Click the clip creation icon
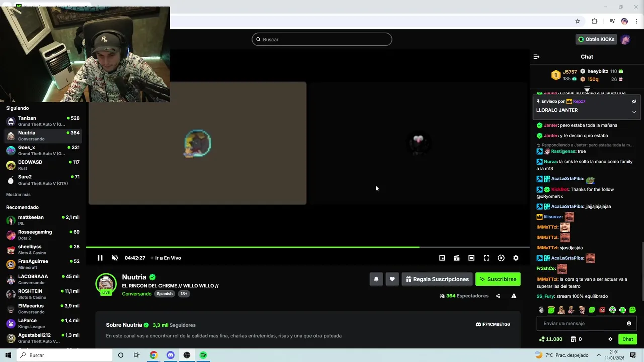Screen dimensions: 644x362 [456, 258]
